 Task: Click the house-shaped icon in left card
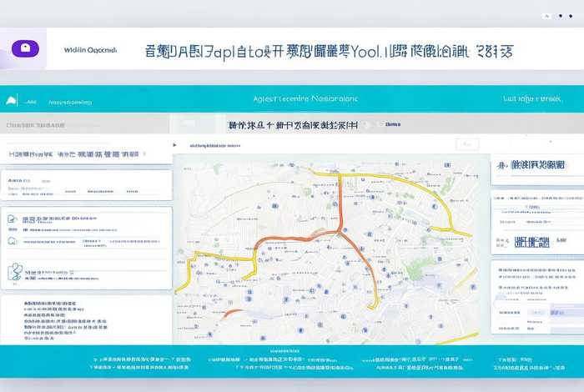tap(13, 241)
